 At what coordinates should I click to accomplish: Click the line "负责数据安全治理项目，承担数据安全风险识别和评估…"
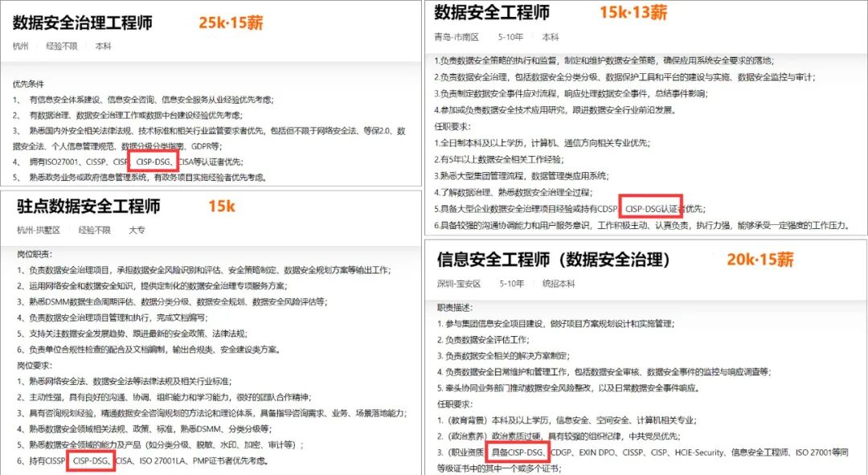click(x=203, y=270)
